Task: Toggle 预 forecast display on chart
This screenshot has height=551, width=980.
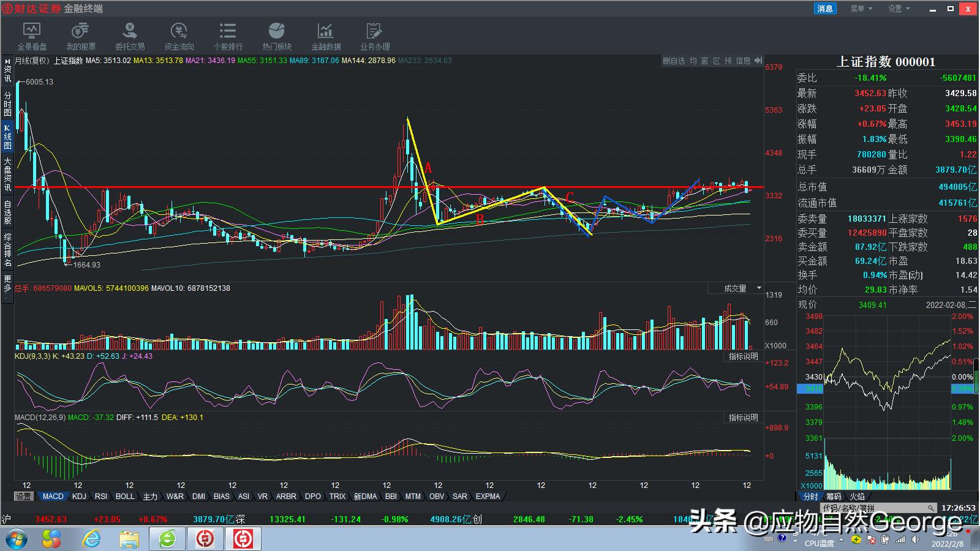Action: pos(728,61)
